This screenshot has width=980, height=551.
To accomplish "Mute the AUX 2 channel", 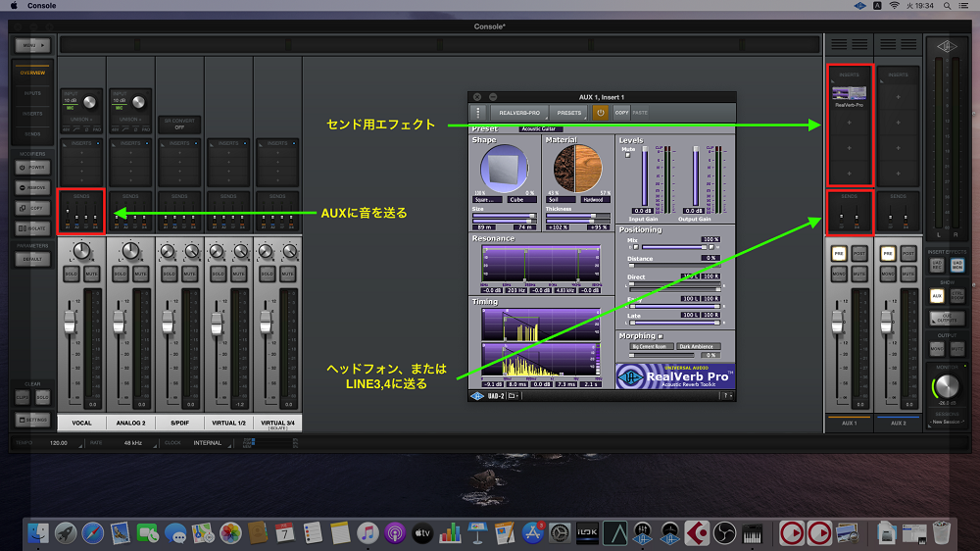I will [x=908, y=274].
